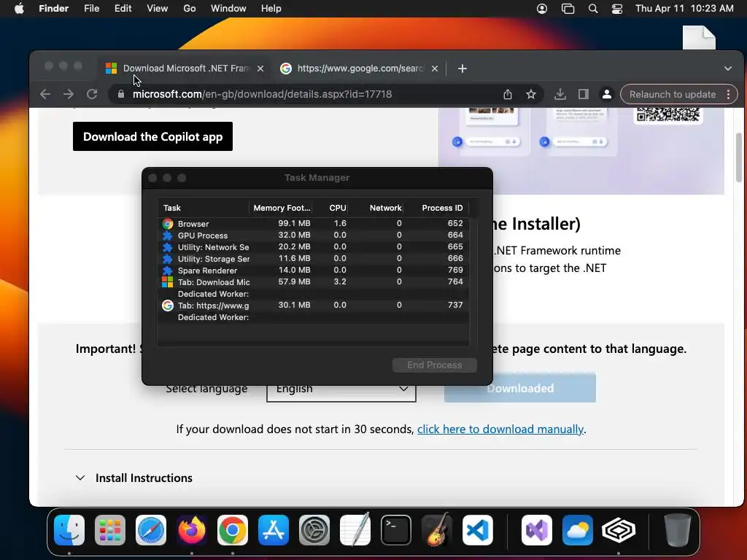
Task: Click the lock site info icon
Action: [121, 94]
